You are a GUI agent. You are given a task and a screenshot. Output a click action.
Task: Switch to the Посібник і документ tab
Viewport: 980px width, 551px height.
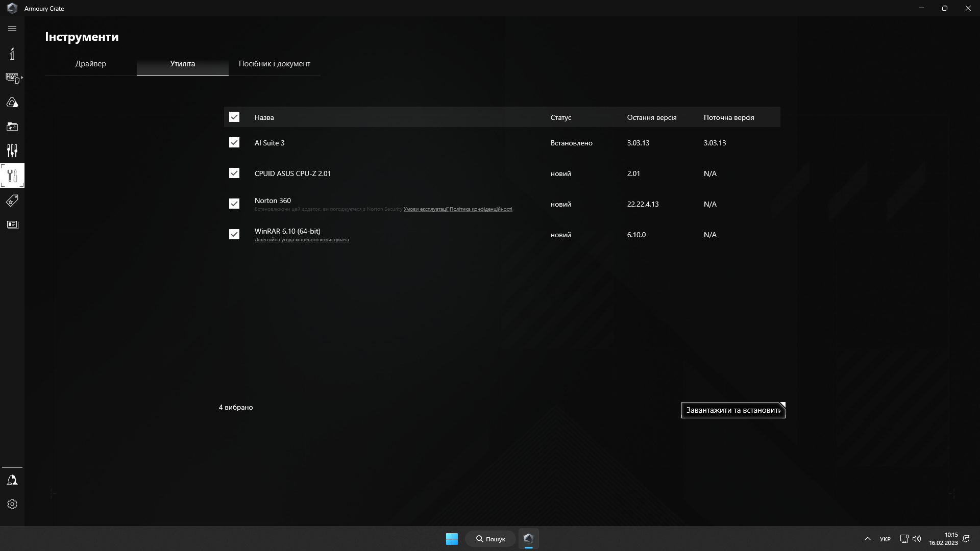point(275,64)
